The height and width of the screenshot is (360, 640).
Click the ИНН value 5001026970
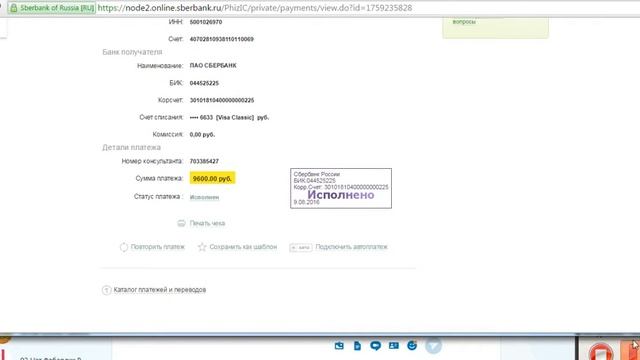206,22
